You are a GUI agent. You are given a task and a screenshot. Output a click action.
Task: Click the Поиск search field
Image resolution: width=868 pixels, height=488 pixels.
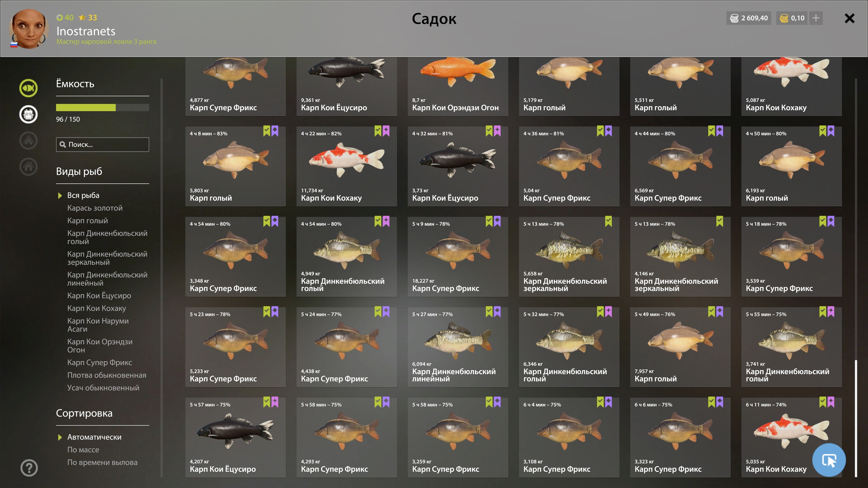click(x=102, y=144)
